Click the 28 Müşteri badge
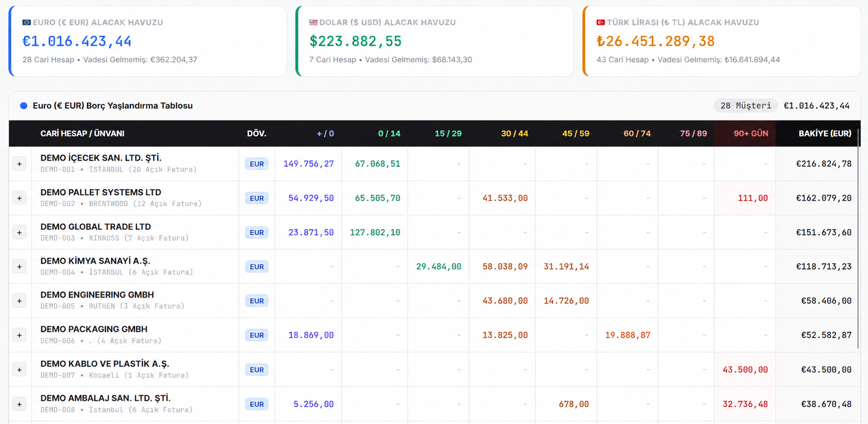This screenshot has width=868, height=424. click(x=746, y=106)
